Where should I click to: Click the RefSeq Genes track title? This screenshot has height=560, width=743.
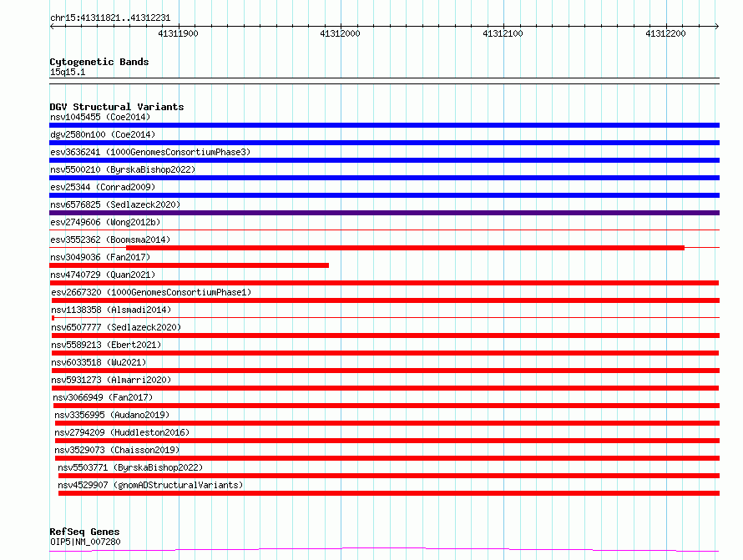tap(84, 532)
